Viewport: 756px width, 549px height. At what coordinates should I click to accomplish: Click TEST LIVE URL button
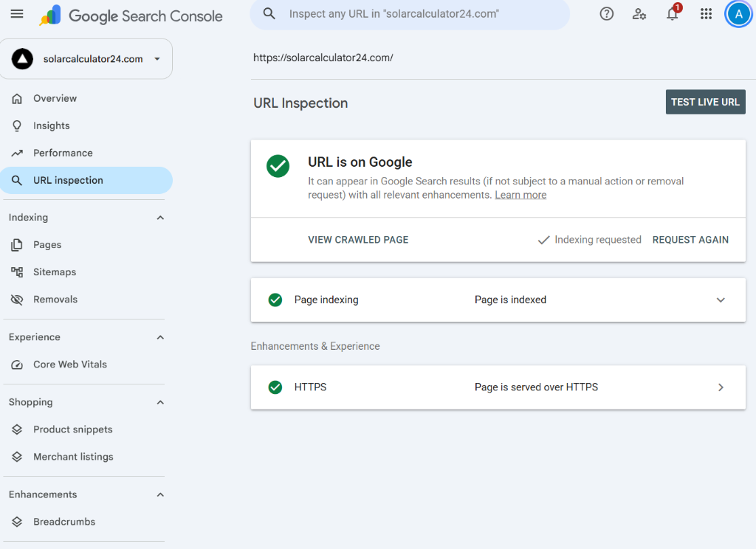705,102
